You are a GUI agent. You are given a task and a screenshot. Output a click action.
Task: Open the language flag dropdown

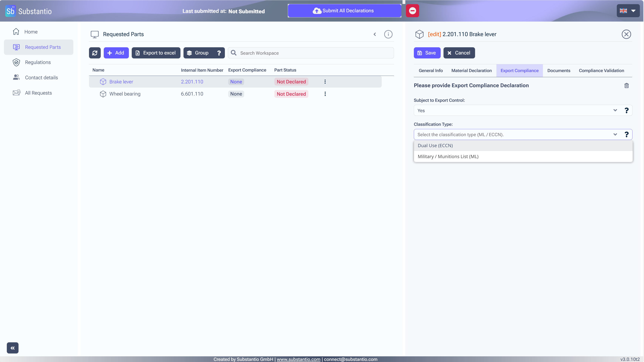(x=628, y=11)
